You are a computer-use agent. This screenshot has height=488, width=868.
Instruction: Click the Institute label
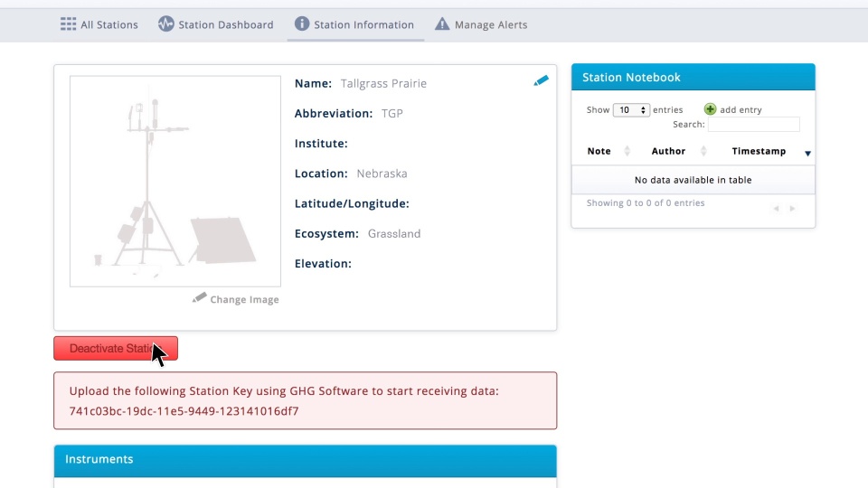click(321, 144)
